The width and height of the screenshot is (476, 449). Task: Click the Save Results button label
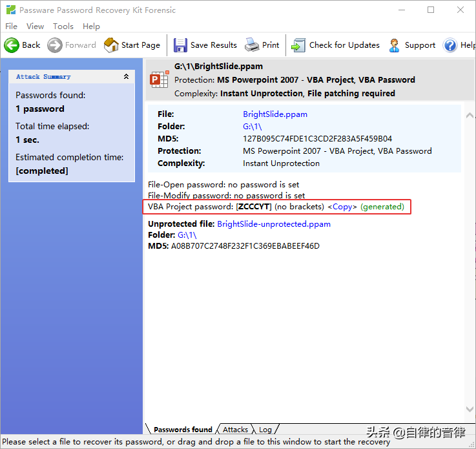[213, 45]
